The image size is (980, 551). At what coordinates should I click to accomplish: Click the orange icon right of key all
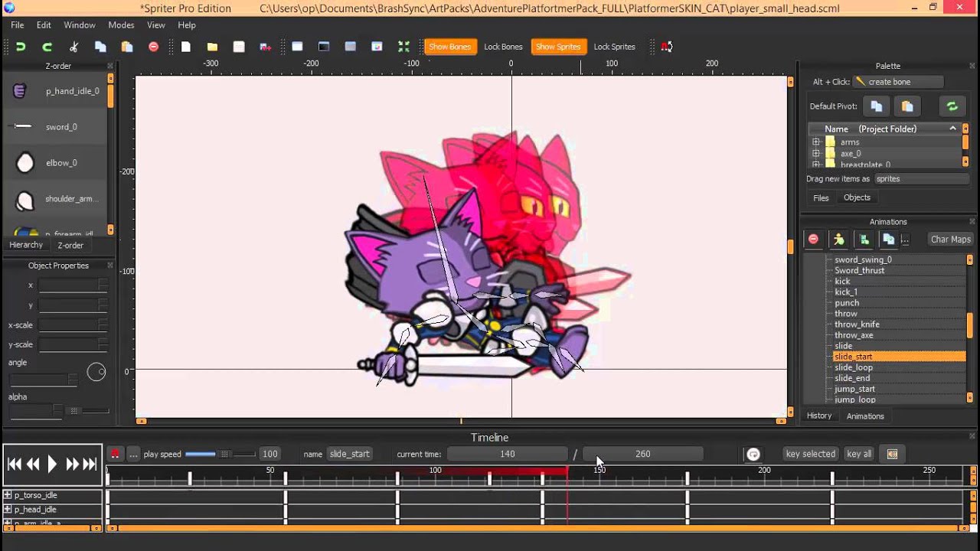(x=892, y=454)
